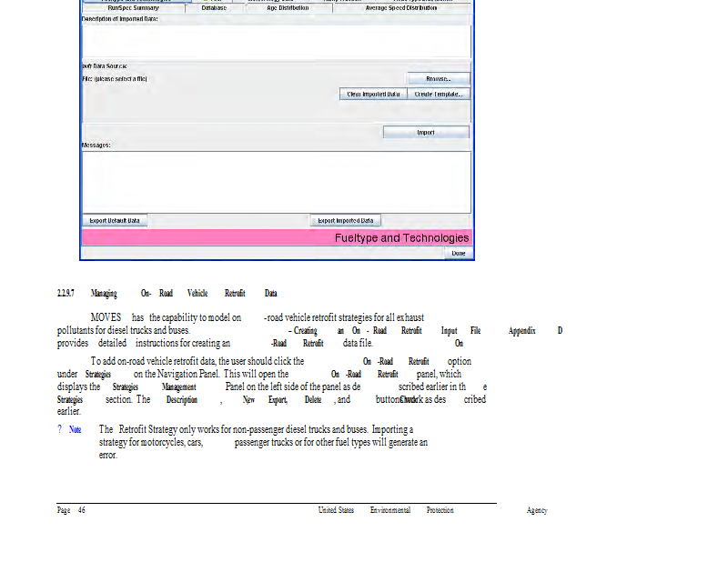Image resolution: width=728 pixels, height=562 pixels.
Task: Click the question mark Note icon
Action: point(60,429)
